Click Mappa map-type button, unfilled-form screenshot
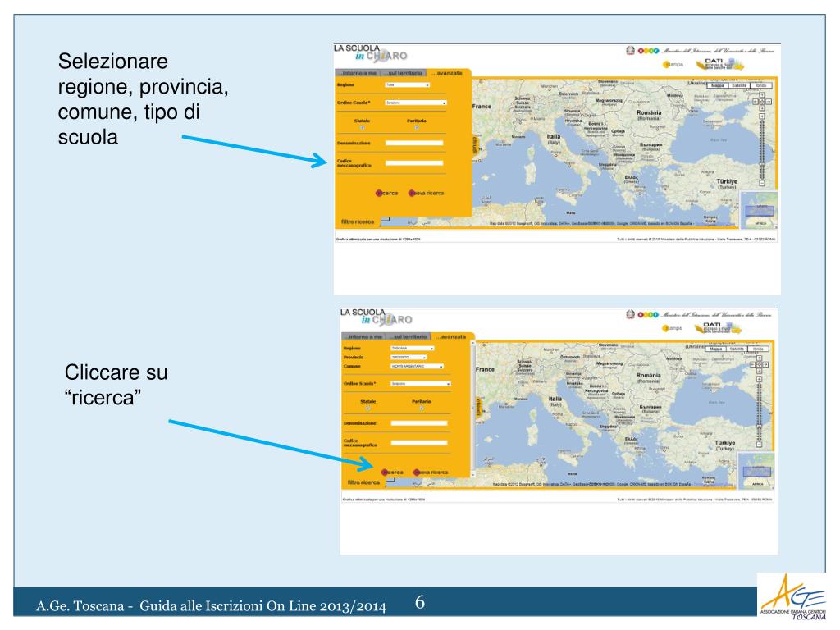 coord(718,85)
